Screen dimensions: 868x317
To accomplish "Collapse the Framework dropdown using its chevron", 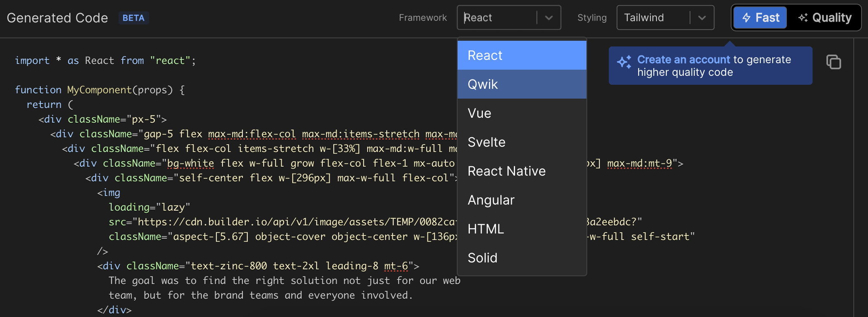I will pyautogui.click(x=549, y=18).
